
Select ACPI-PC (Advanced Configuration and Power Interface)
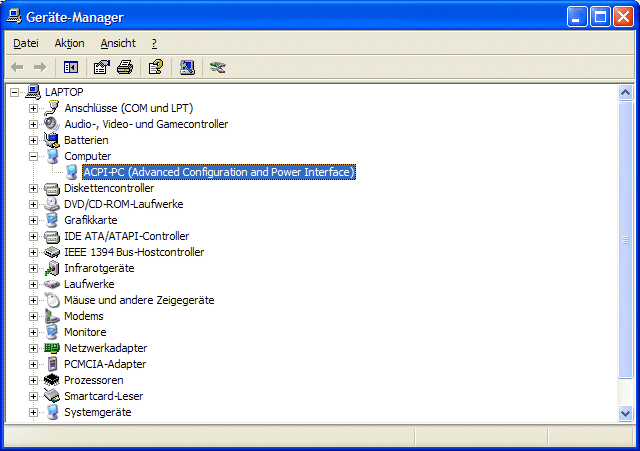[x=219, y=172]
